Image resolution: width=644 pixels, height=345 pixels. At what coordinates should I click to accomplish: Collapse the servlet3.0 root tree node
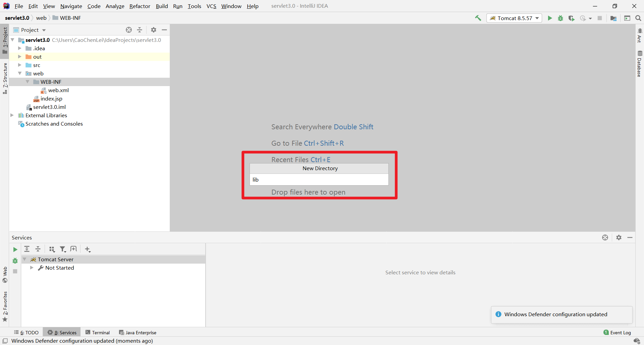[12, 40]
